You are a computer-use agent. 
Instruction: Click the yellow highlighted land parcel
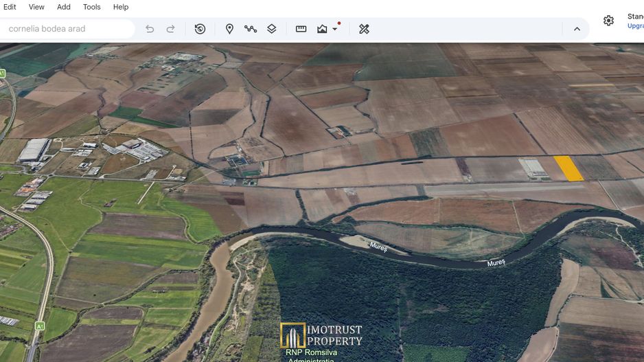pos(569,168)
